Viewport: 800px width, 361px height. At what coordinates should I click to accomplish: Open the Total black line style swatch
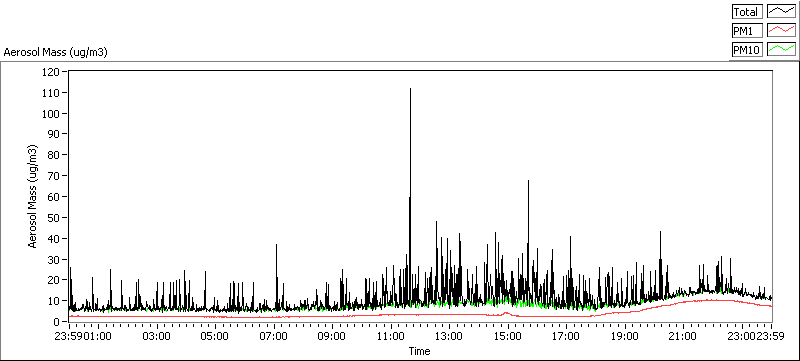(781, 11)
